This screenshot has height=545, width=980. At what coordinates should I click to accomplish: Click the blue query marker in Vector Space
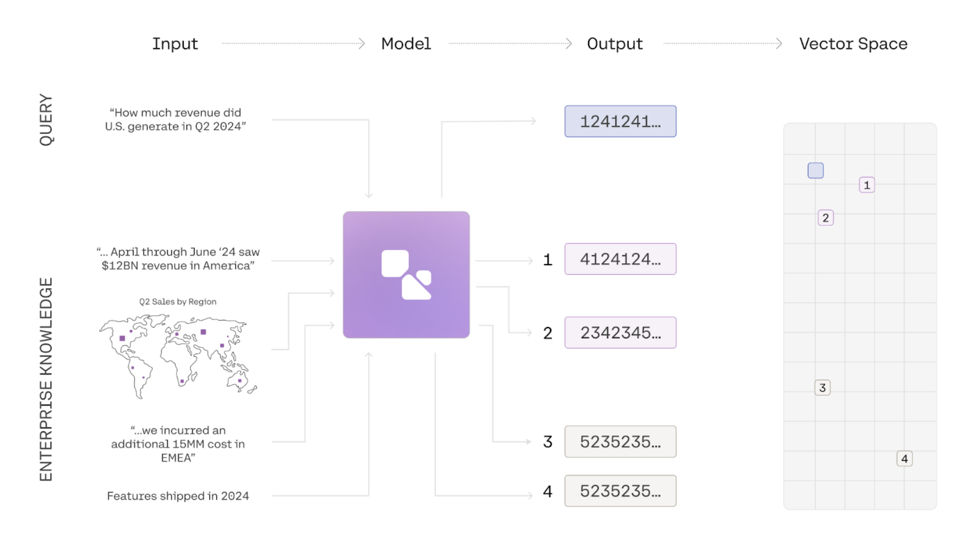pyautogui.click(x=816, y=169)
